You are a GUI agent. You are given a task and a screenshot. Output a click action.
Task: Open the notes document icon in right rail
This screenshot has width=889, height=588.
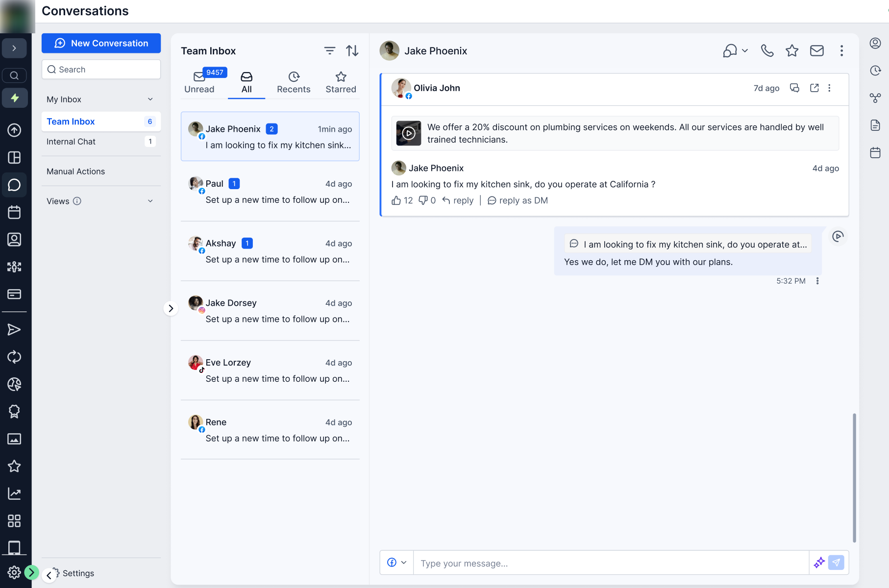point(875,125)
